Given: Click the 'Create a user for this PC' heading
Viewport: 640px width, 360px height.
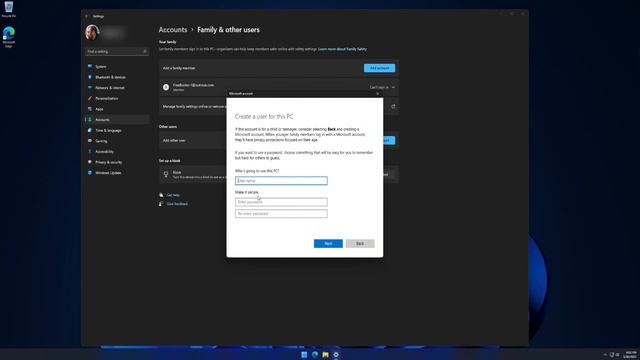Looking at the screenshot, I should coord(264,116).
